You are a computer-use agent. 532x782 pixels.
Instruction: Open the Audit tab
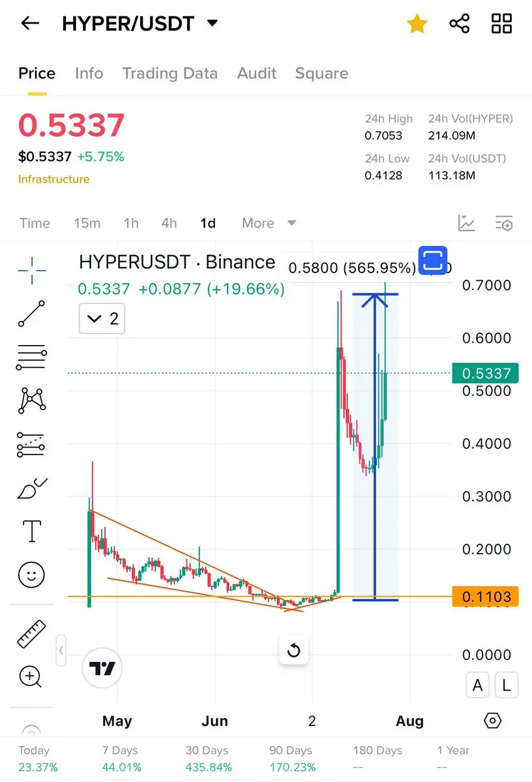[x=256, y=73]
